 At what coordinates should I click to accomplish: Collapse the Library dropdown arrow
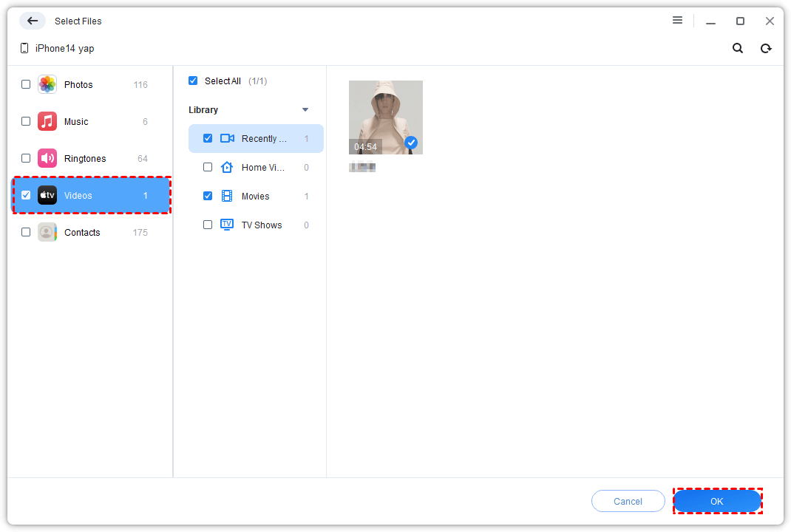pos(305,110)
